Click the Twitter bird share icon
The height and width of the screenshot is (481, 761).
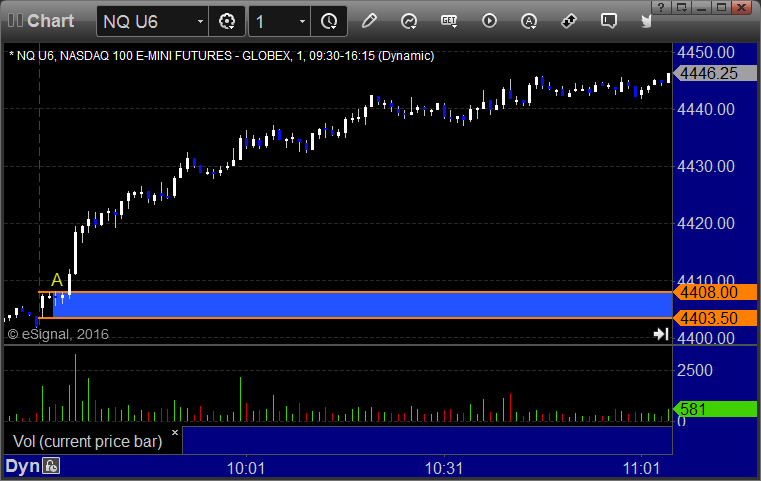[x=646, y=21]
